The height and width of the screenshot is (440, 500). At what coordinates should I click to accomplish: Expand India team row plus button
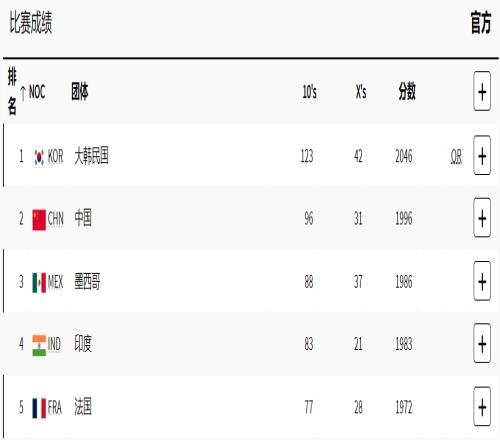(482, 344)
